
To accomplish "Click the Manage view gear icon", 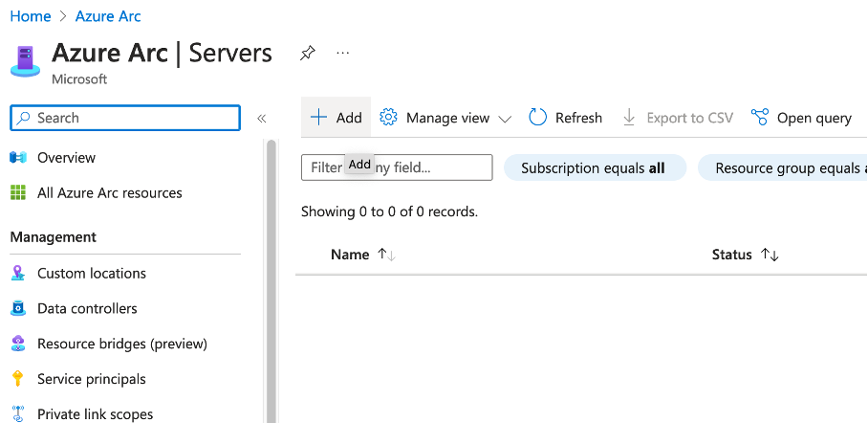I will (x=389, y=118).
